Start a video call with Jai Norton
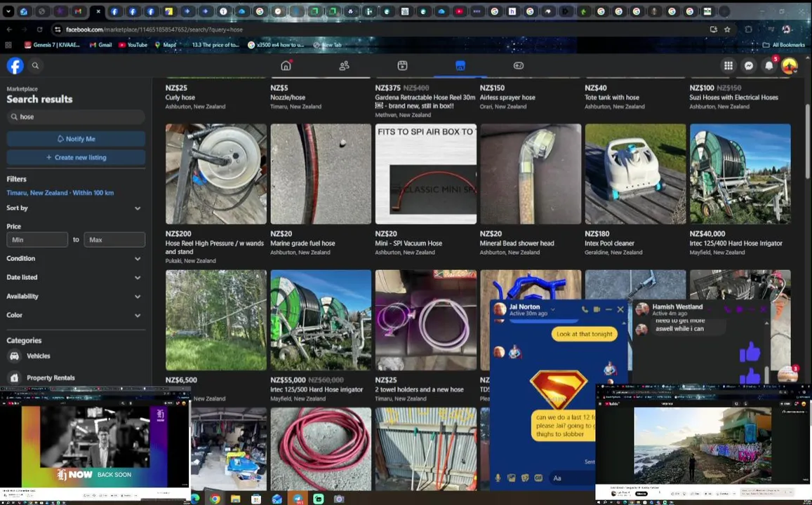 click(597, 309)
